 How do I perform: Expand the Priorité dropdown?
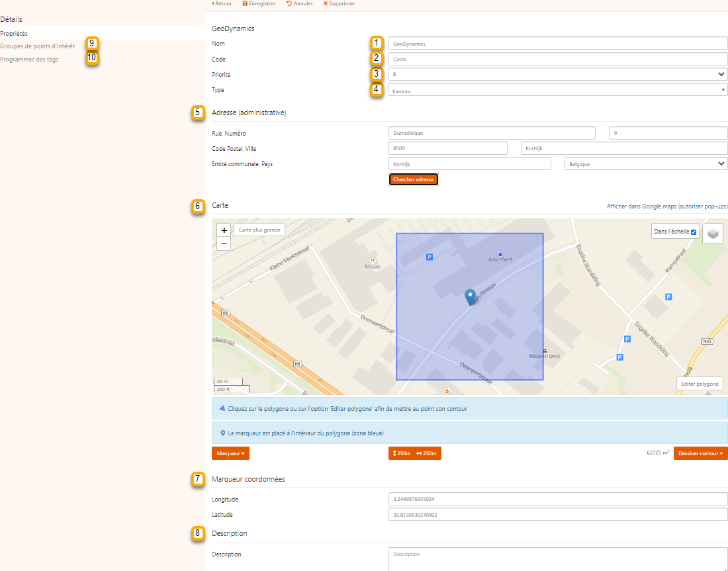[557, 74]
